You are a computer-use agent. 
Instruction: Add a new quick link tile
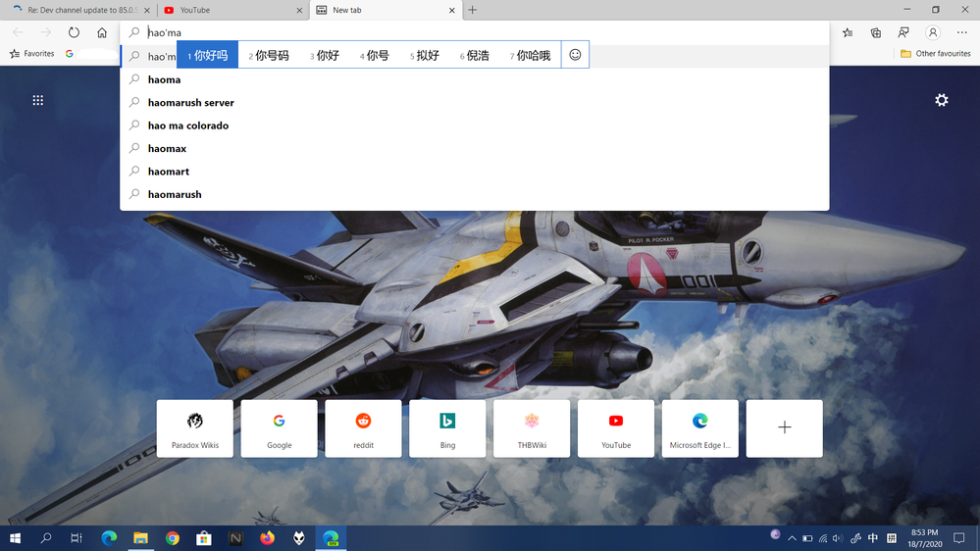click(785, 428)
